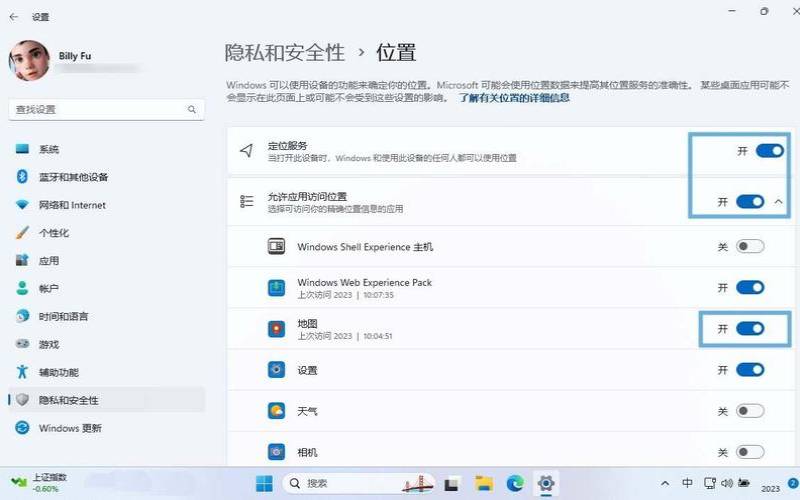This screenshot has height=500, width=800.
Task: Toggle 定位服务 switch off
Action: pos(769,151)
